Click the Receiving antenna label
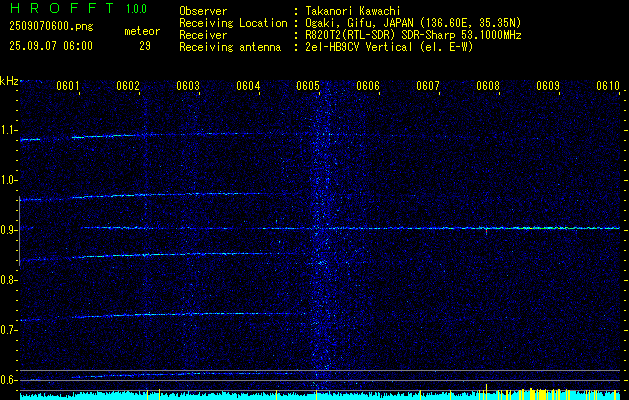The width and height of the screenshot is (629, 400). click(230, 47)
